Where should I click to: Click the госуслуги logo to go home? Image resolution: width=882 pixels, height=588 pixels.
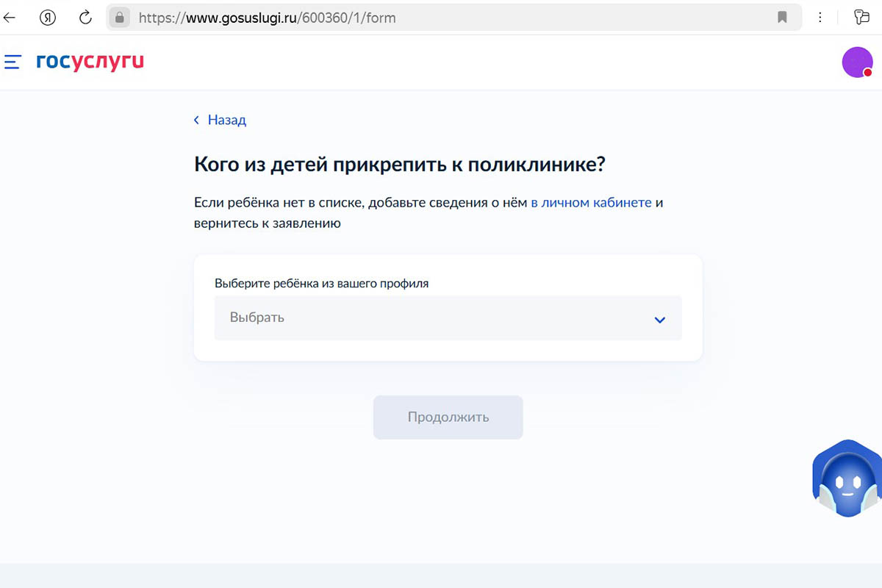pyautogui.click(x=90, y=62)
